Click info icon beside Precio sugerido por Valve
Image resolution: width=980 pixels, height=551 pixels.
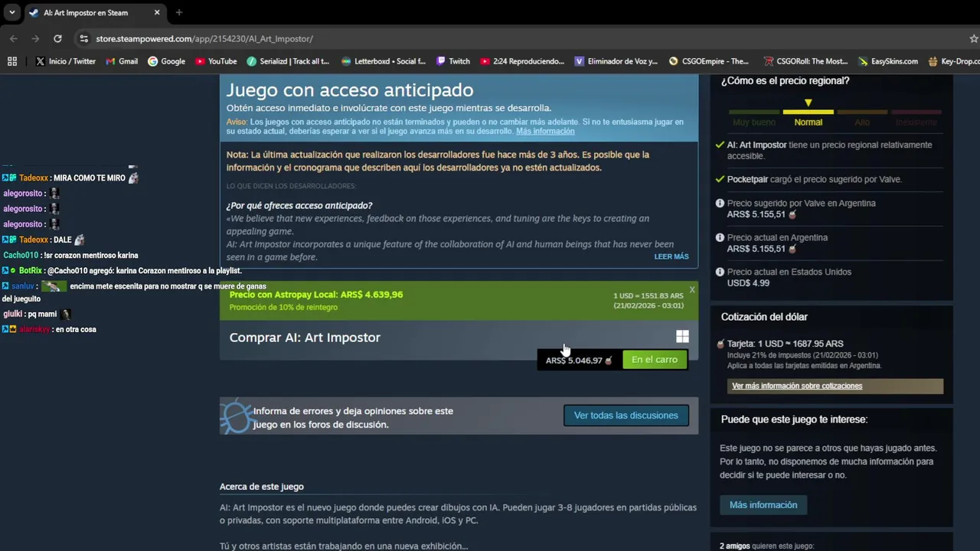[720, 204]
